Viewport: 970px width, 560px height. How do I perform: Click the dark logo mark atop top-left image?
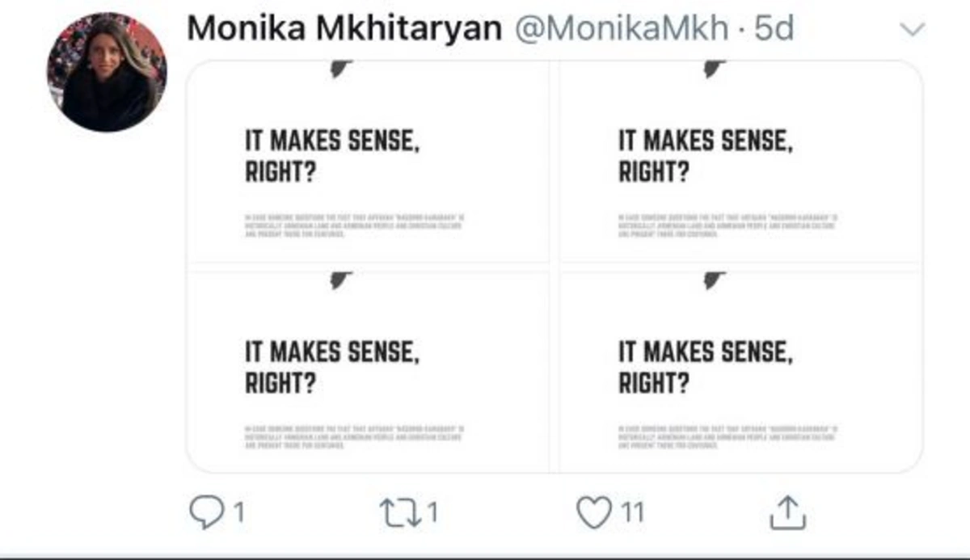tap(339, 69)
